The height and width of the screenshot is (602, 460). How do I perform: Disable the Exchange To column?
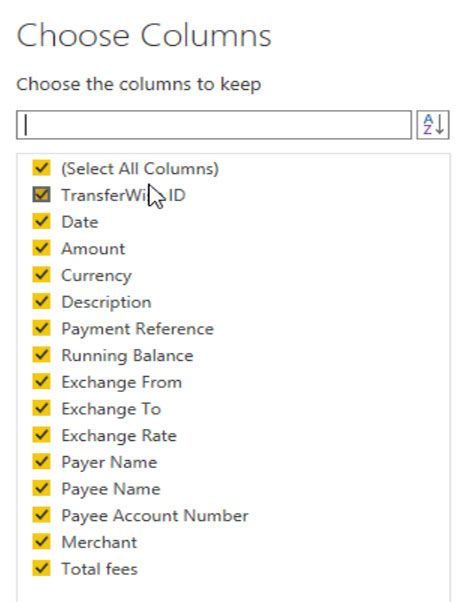[41, 408]
